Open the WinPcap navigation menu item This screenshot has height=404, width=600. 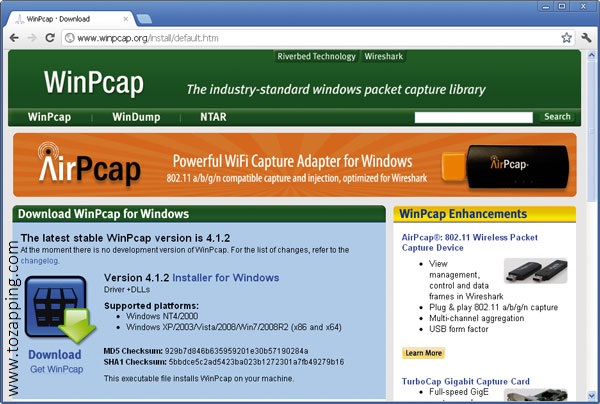point(49,117)
